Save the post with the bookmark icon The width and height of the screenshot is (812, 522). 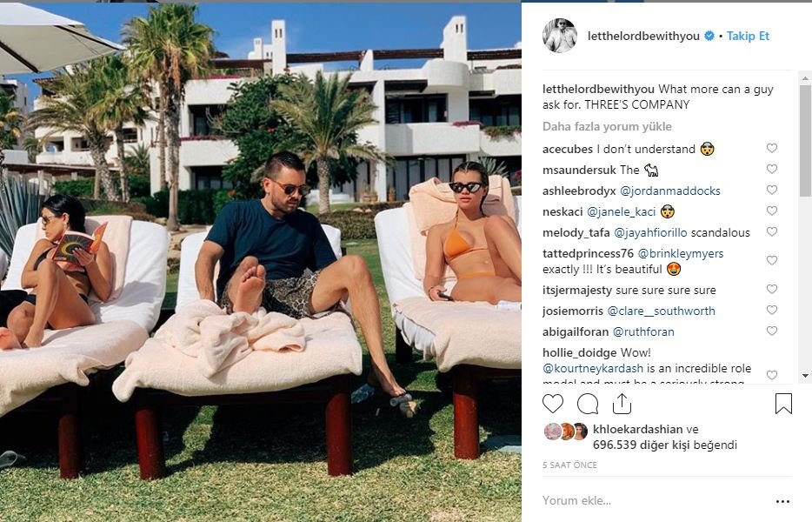[783, 404]
